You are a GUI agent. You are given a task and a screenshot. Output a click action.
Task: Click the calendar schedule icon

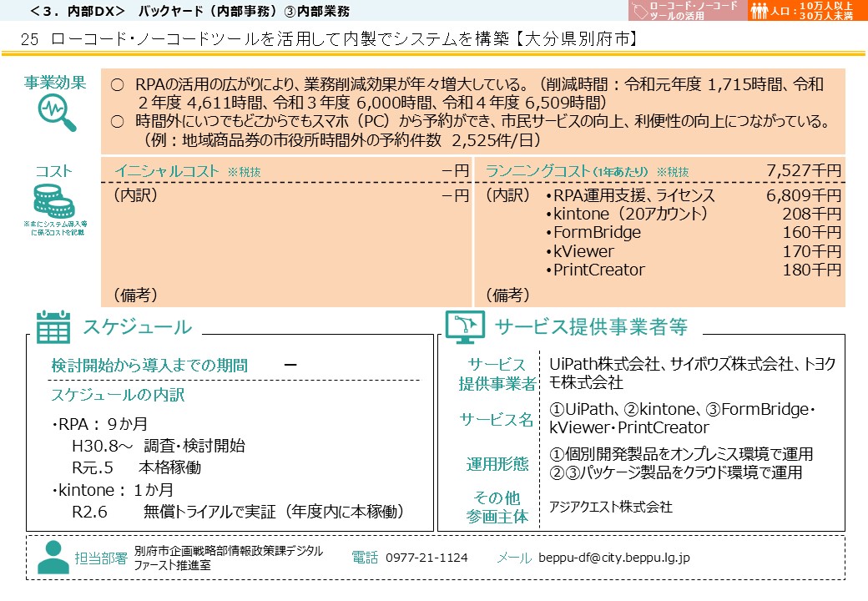(x=53, y=327)
